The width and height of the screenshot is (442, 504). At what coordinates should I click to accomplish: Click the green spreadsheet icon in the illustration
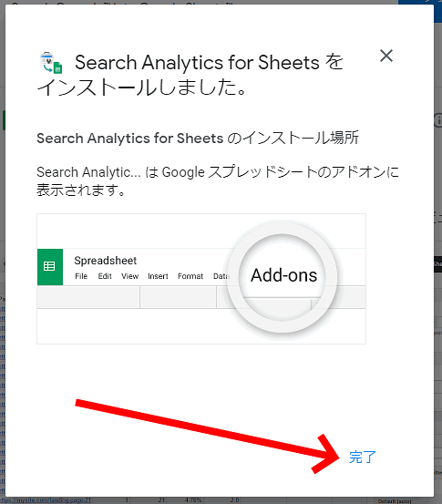pos(50,267)
